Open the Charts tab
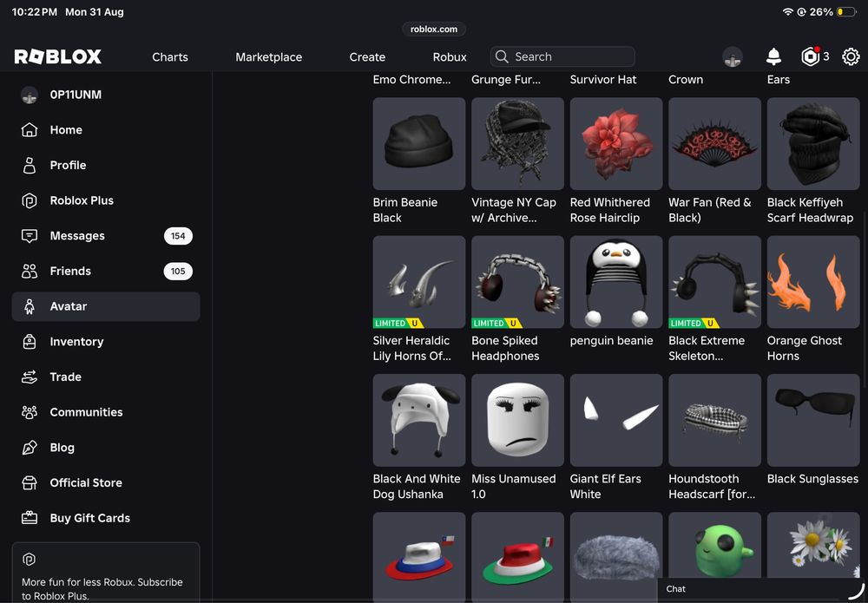Viewport: 868px width, 603px height. tap(170, 57)
